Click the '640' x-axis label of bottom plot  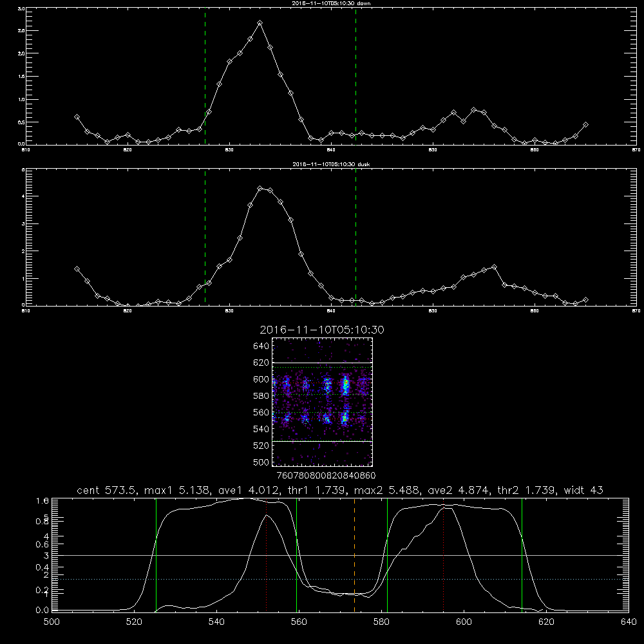[629, 622]
